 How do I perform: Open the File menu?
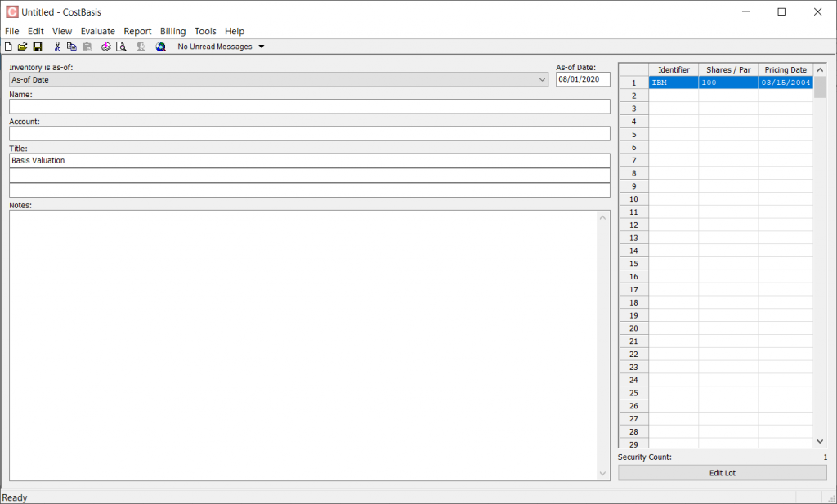coord(11,32)
